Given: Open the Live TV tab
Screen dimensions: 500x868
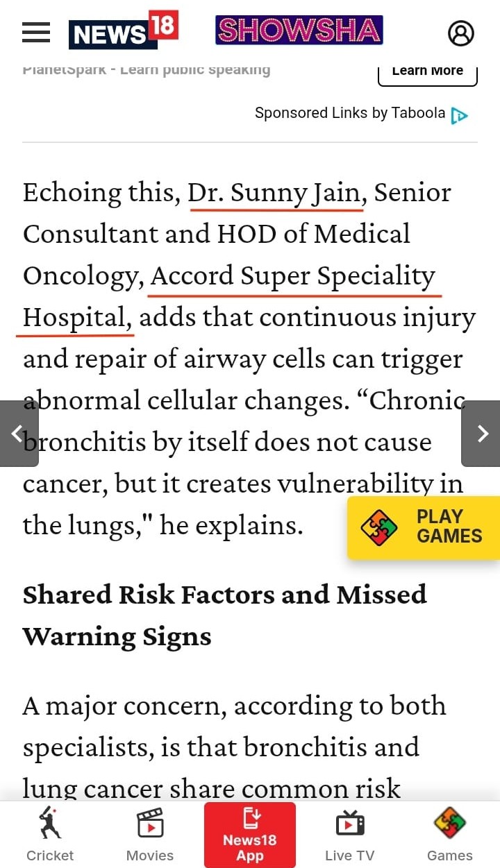Looking at the screenshot, I should tap(350, 835).
